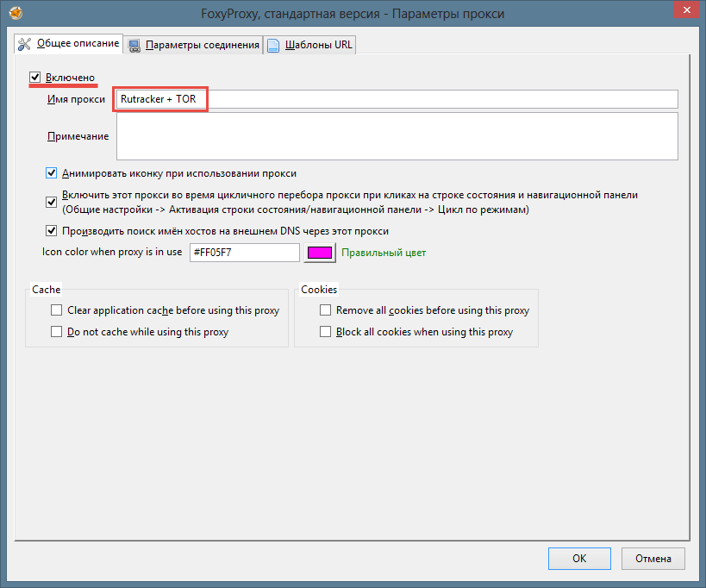Image resolution: width=706 pixels, height=588 pixels.
Task: Open the magenta color picker swatch
Action: [x=319, y=253]
